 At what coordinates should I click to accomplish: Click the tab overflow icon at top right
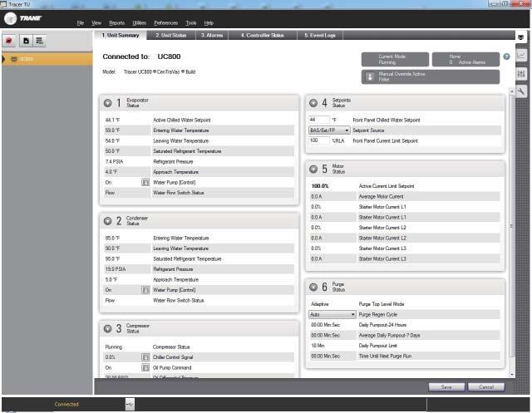point(521,37)
